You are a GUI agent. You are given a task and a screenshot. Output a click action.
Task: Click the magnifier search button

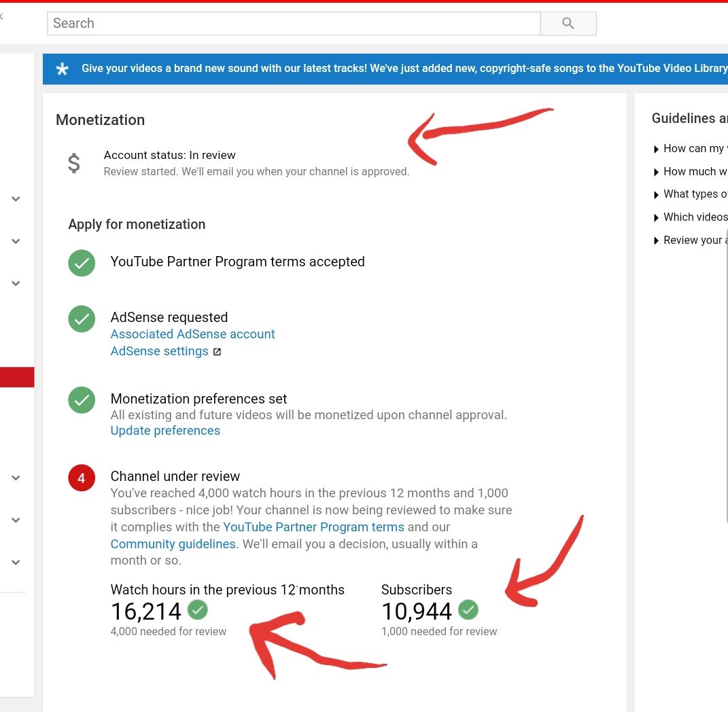[x=568, y=23]
